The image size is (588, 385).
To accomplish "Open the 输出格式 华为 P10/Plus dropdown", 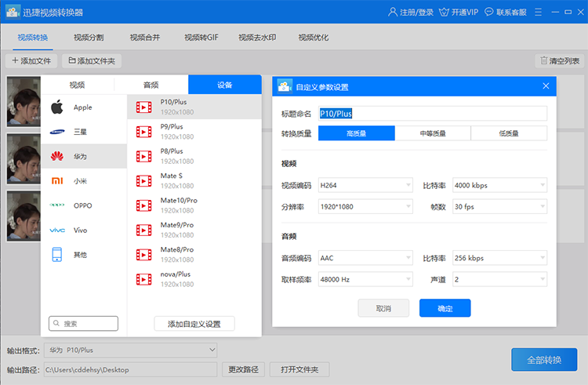I will click(130, 350).
